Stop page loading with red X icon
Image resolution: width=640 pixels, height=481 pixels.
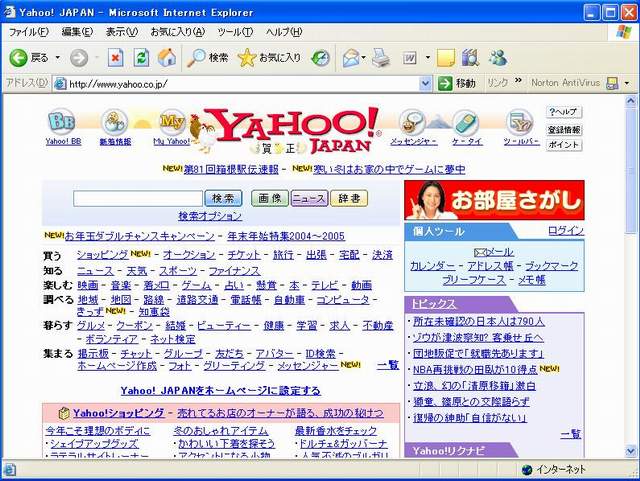116,58
